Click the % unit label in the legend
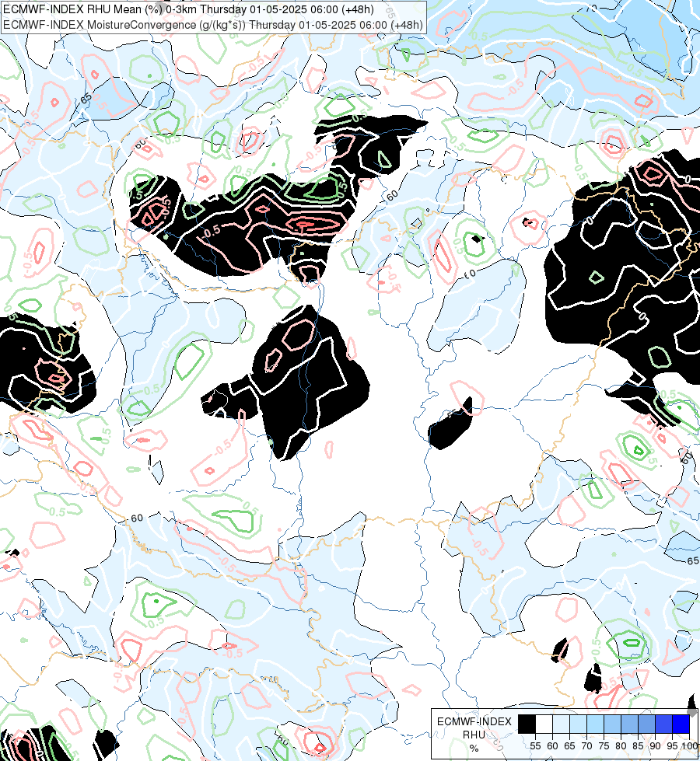Screen dimensions: 700x761 474,749
